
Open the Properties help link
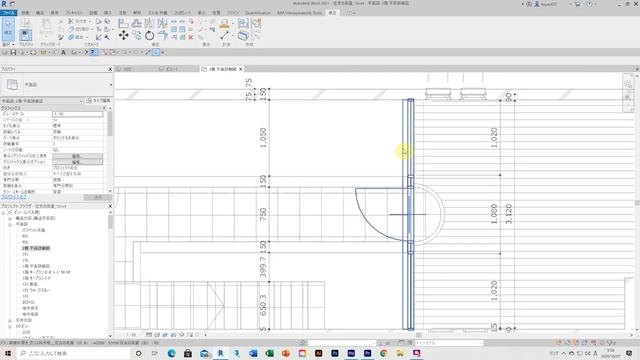pyautogui.click(x=13, y=197)
